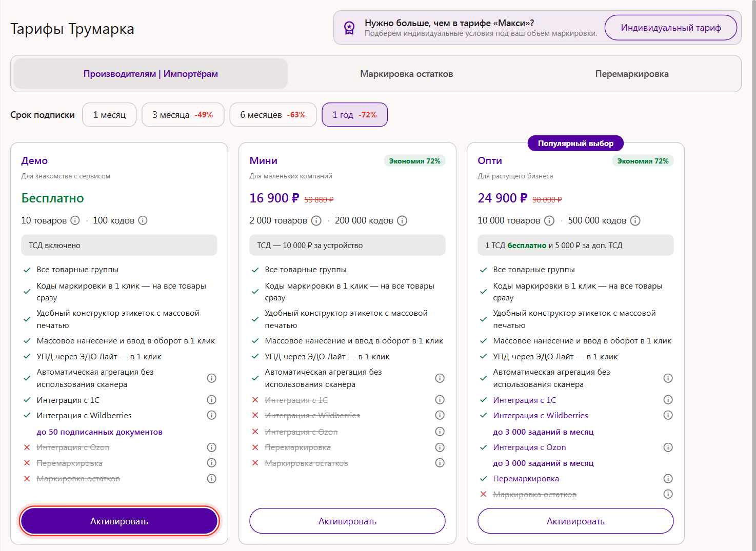Click info icon next to 10 000 товаров
Image resolution: width=756 pixels, height=551 pixels.
(549, 221)
